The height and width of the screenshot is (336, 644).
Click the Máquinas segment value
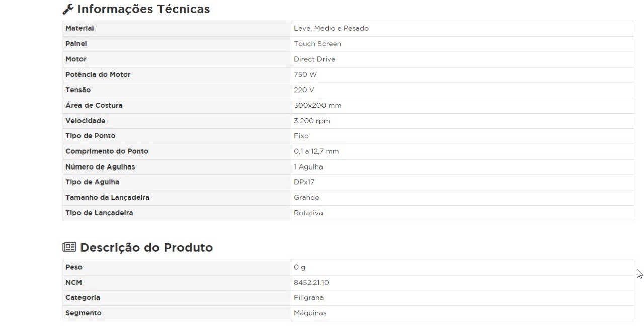(x=310, y=313)
